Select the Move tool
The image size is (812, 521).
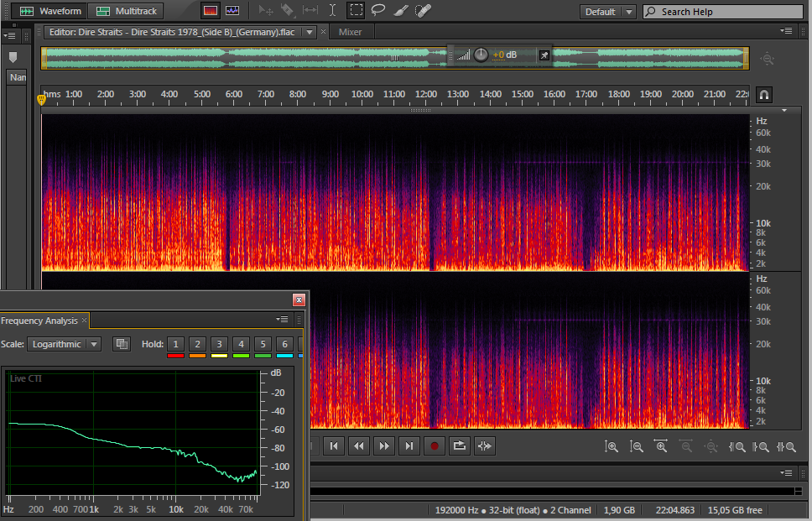266,10
